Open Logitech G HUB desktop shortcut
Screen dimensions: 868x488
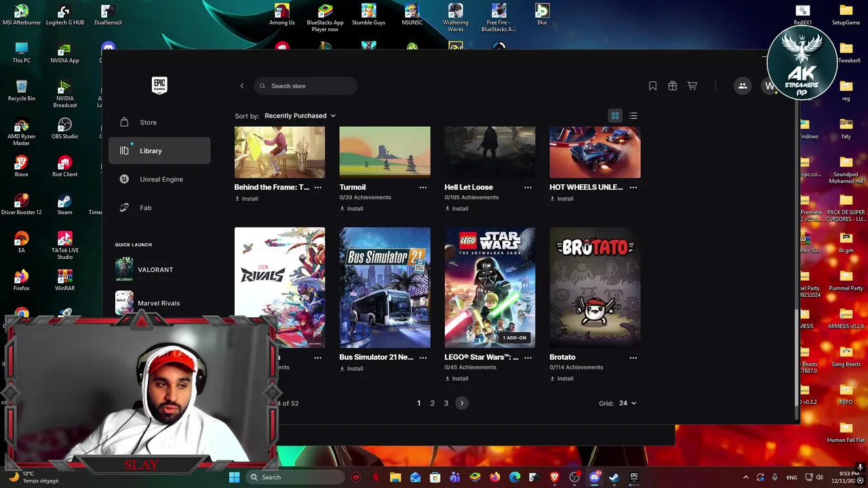click(x=65, y=15)
